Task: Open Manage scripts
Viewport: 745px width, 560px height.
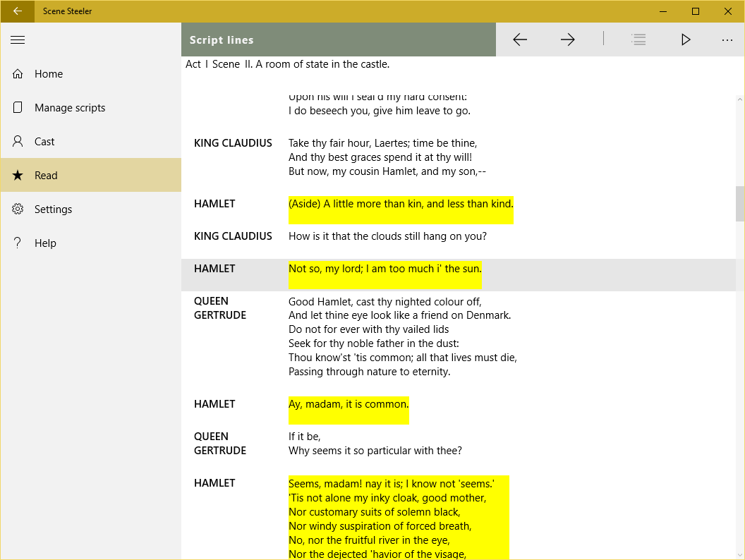Action: pyautogui.click(x=91, y=108)
